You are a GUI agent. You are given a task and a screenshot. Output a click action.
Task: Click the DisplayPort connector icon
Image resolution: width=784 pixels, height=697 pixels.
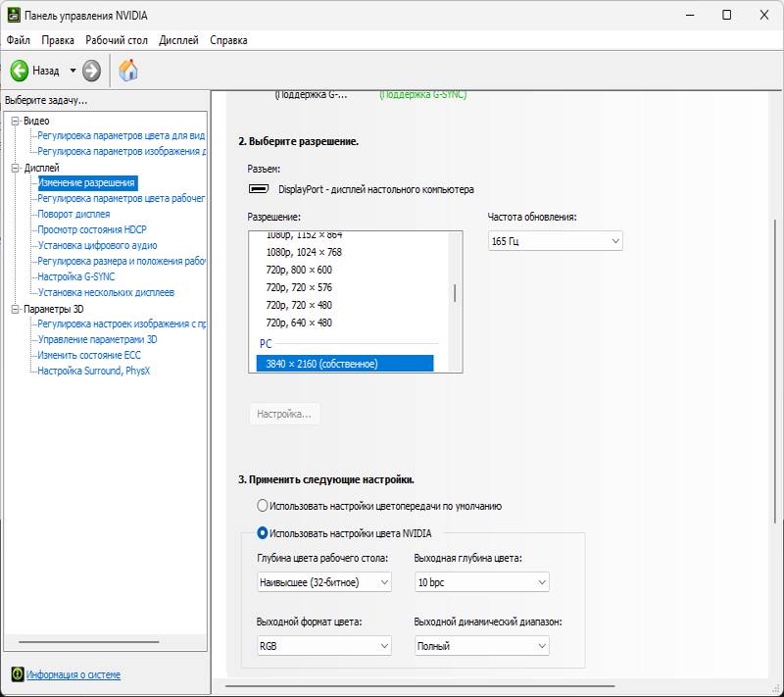point(259,189)
